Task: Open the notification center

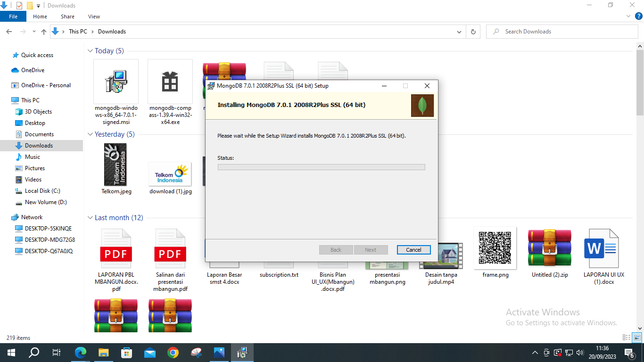Action: 629,353
